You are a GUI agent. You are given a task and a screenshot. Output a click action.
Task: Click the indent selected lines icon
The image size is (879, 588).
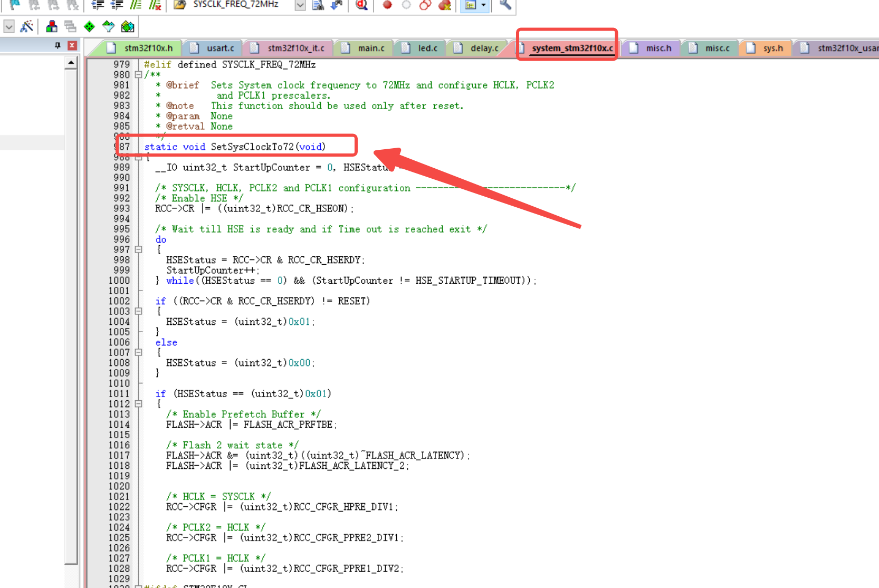tap(98, 5)
